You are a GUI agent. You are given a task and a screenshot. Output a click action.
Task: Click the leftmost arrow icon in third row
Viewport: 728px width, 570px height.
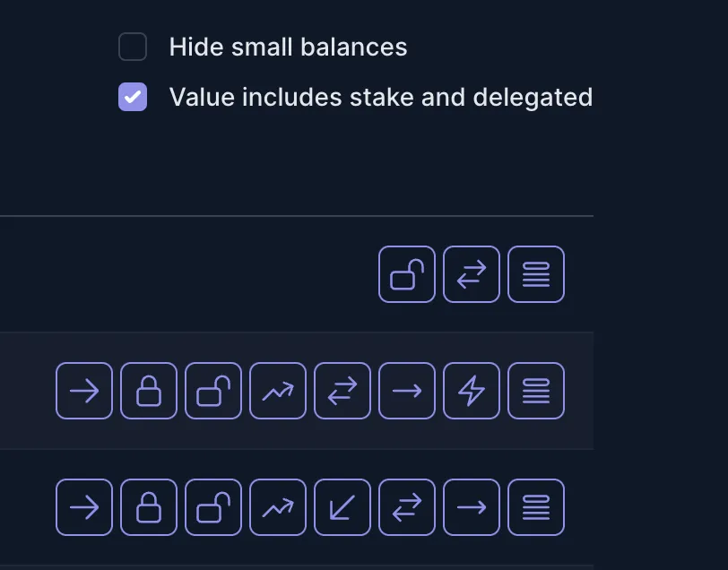click(84, 507)
